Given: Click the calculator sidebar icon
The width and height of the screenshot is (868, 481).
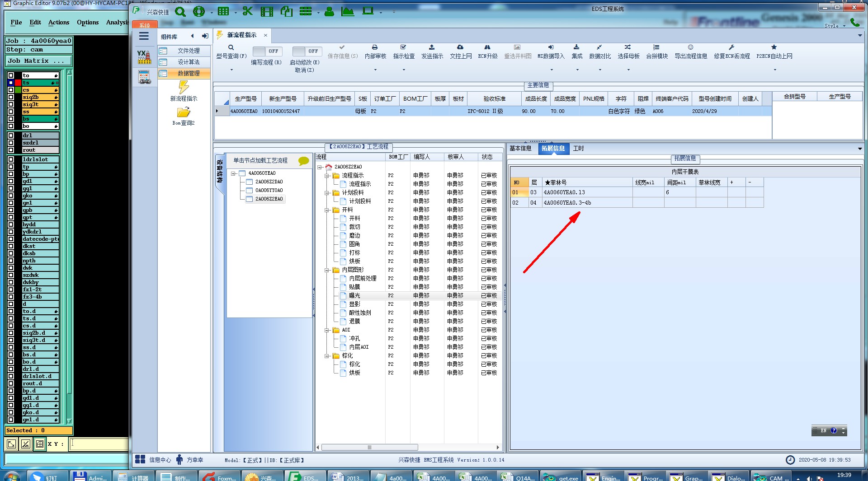Looking at the screenshot, I should pos(145,77).
